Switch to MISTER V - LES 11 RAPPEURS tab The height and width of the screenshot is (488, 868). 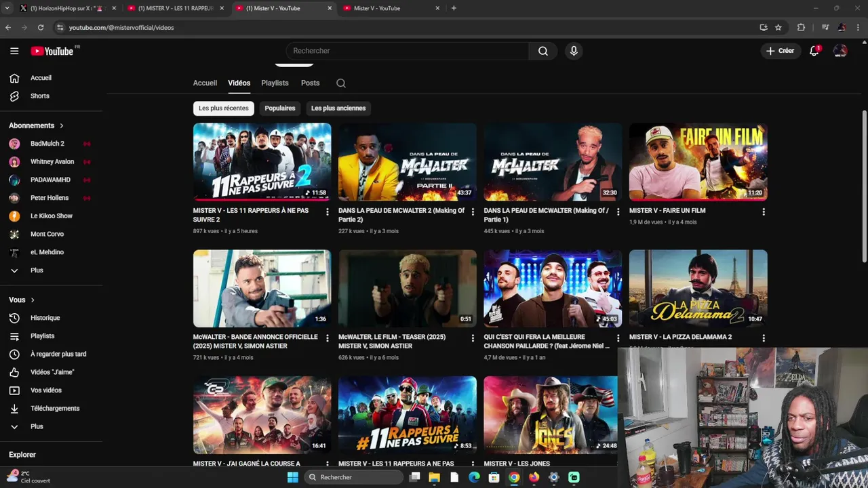click(176, 8)
